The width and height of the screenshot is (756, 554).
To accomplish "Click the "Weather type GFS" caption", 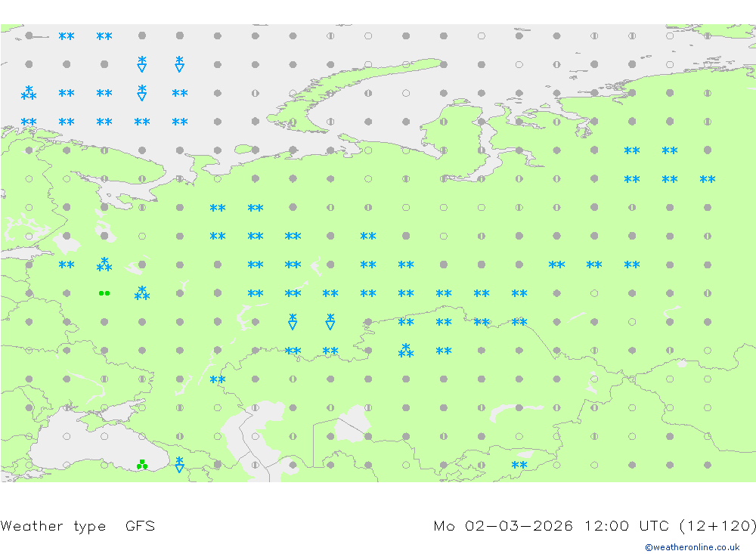I will coord(78,525).
